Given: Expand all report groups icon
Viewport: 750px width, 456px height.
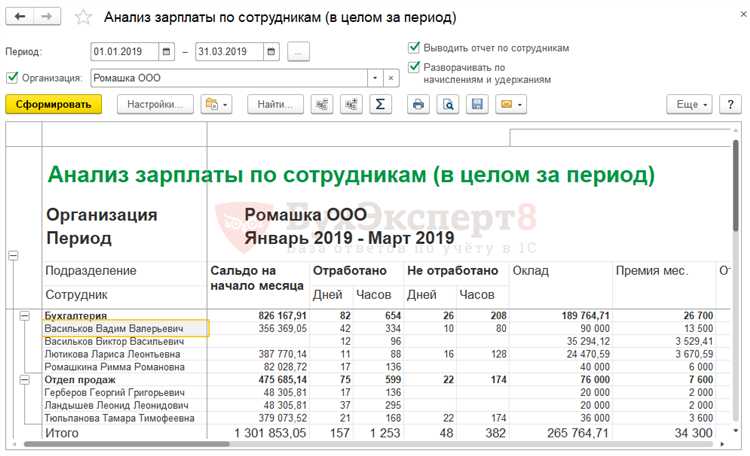Looking at the screenshot, I should coord(351,104).
